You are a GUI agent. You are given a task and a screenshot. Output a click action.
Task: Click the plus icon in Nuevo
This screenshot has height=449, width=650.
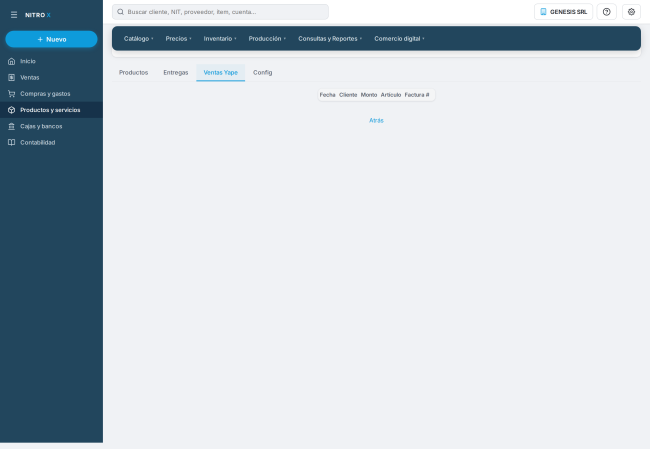[40, 39]
